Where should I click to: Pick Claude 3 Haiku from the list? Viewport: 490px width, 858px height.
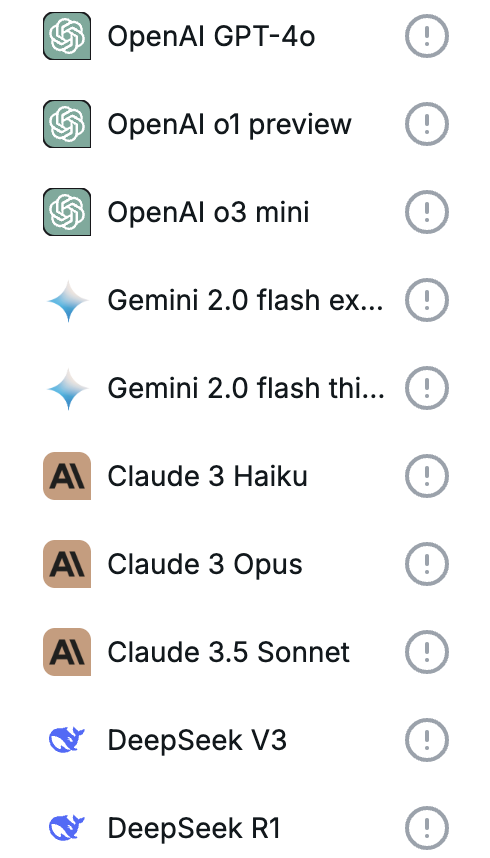[207, 477]
